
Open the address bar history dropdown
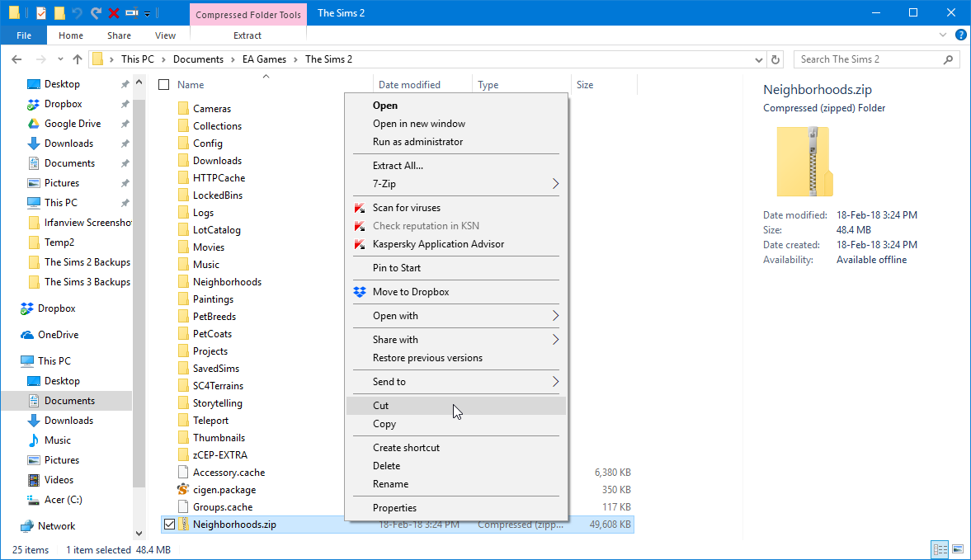tap(759, 60)
